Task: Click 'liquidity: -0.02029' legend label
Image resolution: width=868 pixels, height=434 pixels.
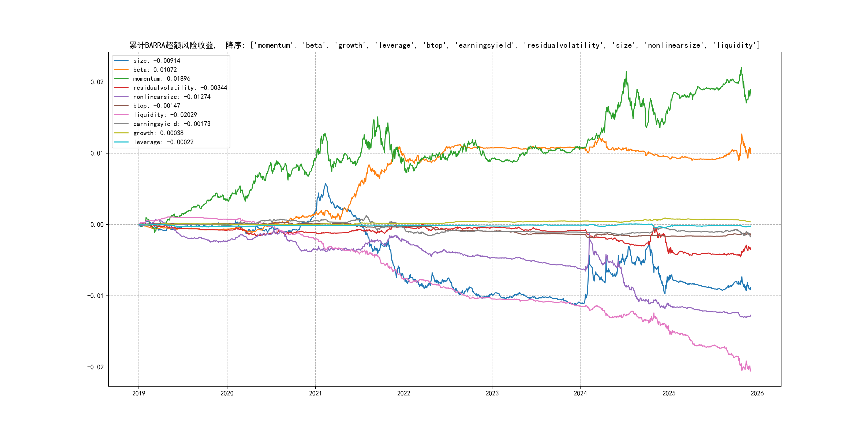Action: [x=165, y=115]
